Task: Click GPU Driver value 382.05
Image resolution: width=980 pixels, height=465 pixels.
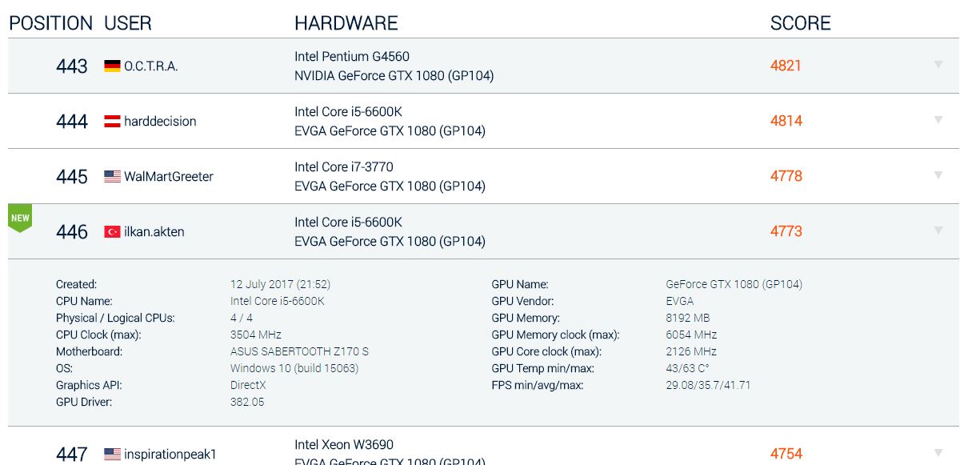Action: pos(247,402)
